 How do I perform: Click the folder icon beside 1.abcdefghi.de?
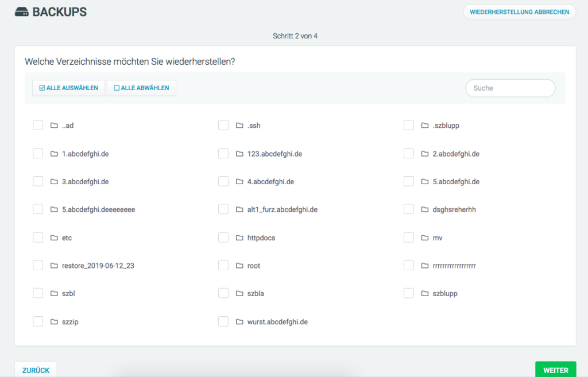click(54, 154)
